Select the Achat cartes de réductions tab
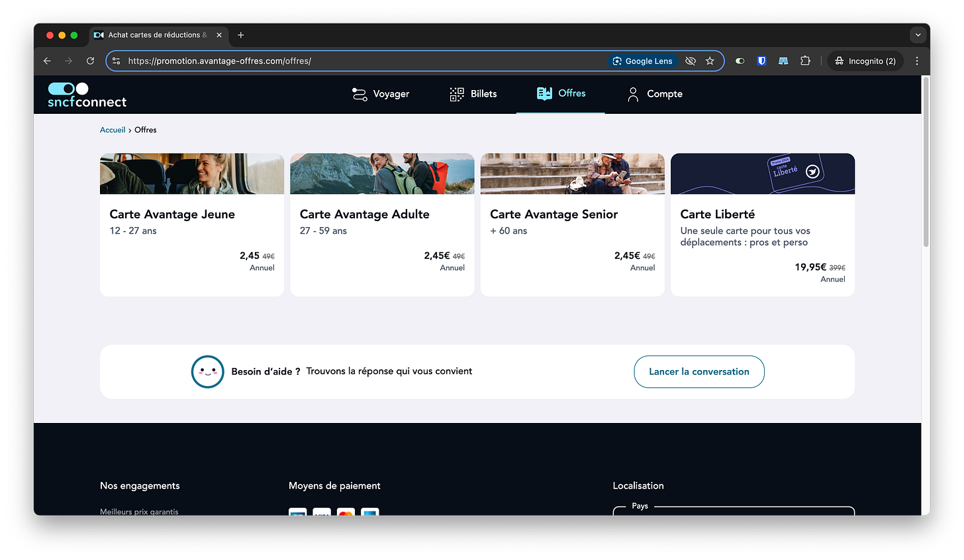 tap(158, 35)
